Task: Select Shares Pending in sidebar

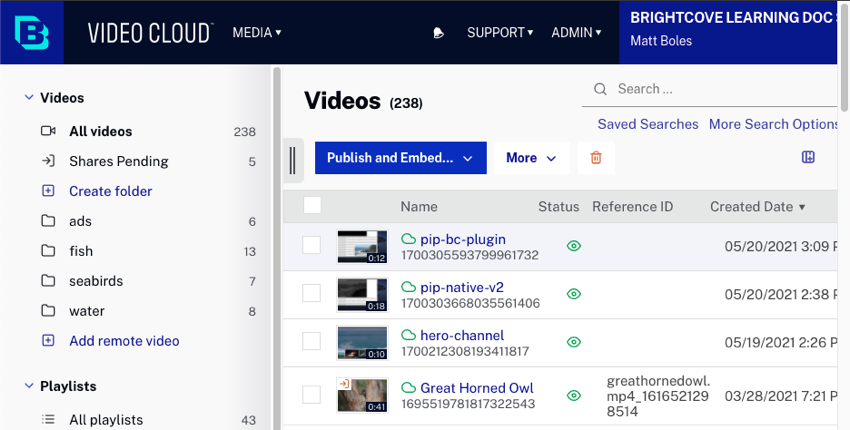Action: [x=119, y=161]
